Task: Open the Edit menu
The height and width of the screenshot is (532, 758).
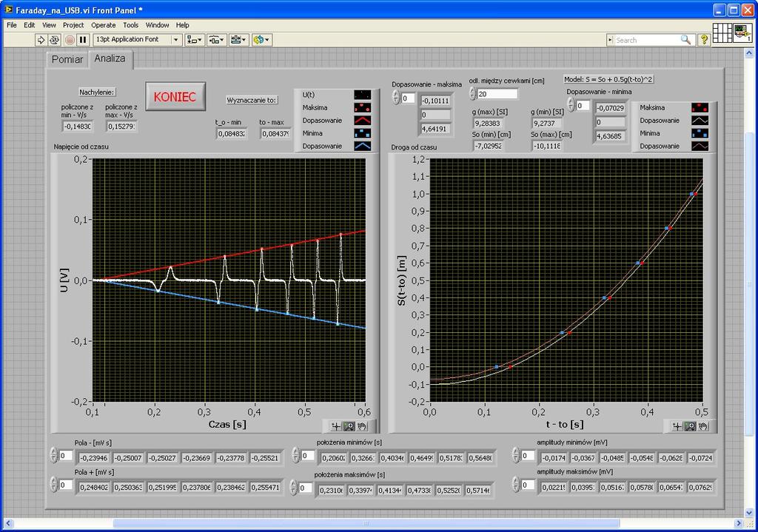Action: coord(30,25)
